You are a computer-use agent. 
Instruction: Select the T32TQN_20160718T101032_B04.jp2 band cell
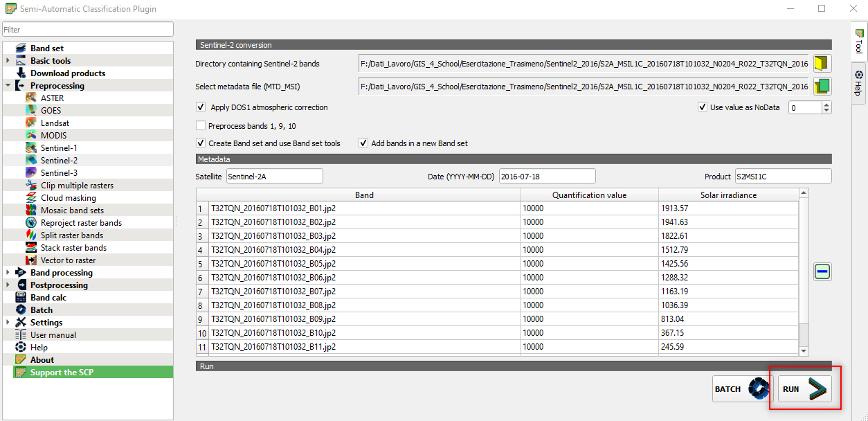(364, 250)
